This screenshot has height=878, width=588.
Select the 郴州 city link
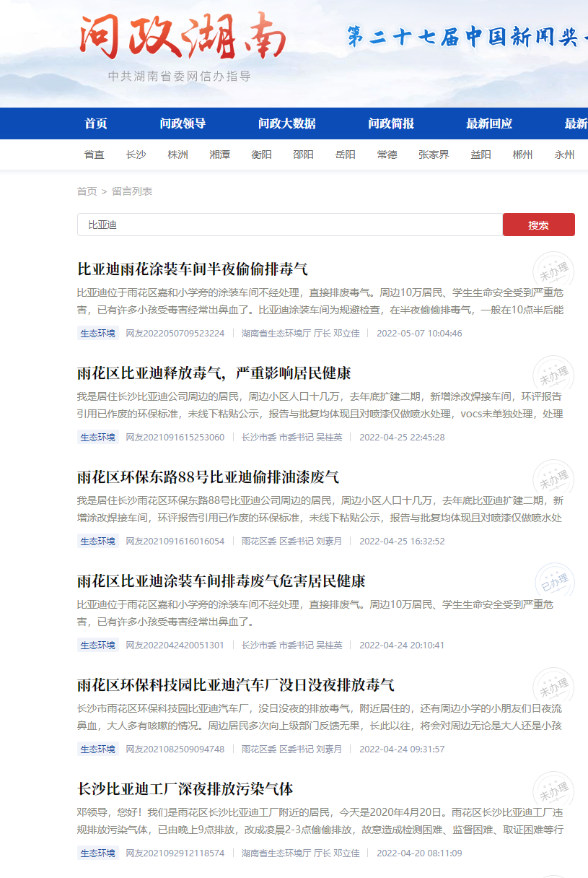(522, 155)
